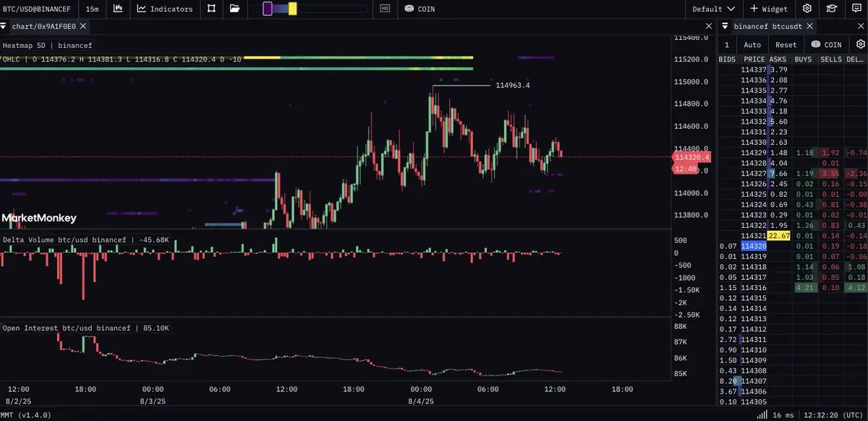The width and height of the screenshot is (868, 421).
Task: Set orderbook grouping value 1
Action: tap(727, 44)
